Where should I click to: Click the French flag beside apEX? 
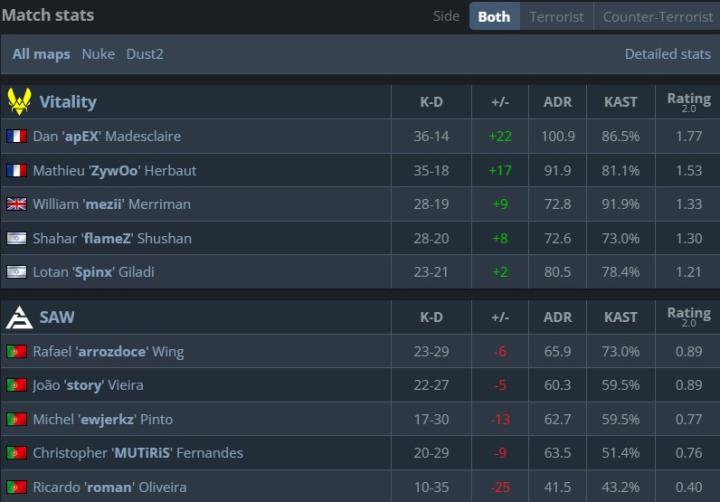pyautogui.click(x=16, y=136)
